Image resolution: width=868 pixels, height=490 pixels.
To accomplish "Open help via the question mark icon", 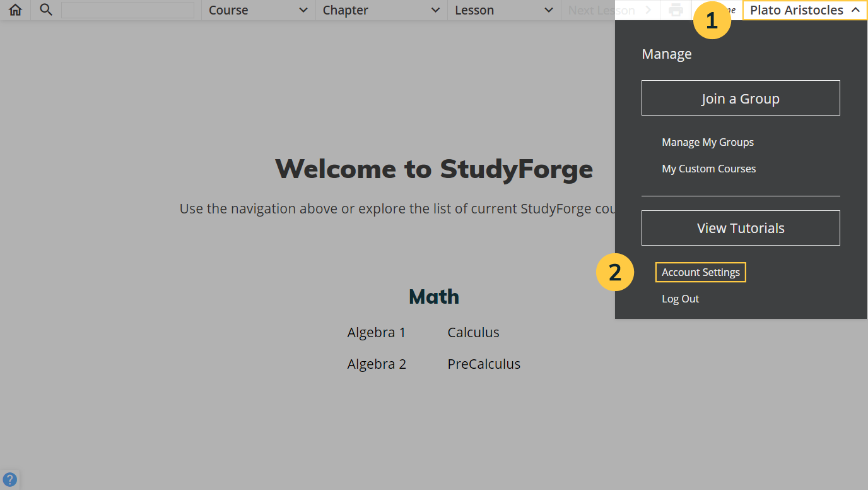I will click(x=10, y=479).
